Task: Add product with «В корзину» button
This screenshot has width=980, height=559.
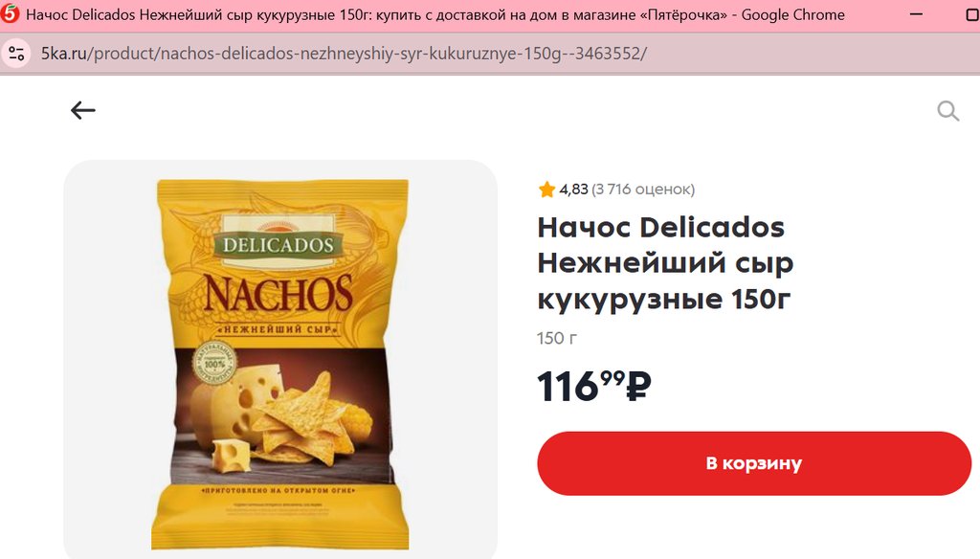Action: pyautogui.click(x=754, y=463)
